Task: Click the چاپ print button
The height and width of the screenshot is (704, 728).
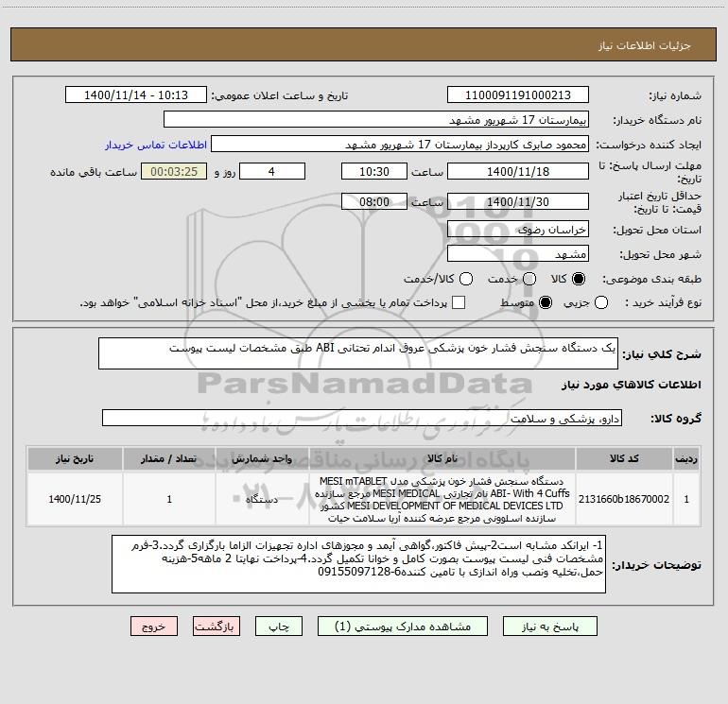Action: tap(279, 627)
